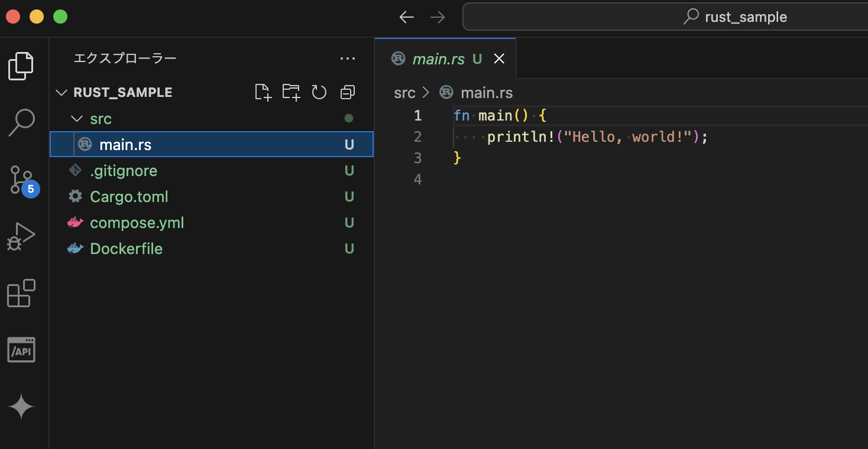868x449 pixels.
Task: Click the Rust icon beside main.rs in tree
Action: [x=85, y=144]
